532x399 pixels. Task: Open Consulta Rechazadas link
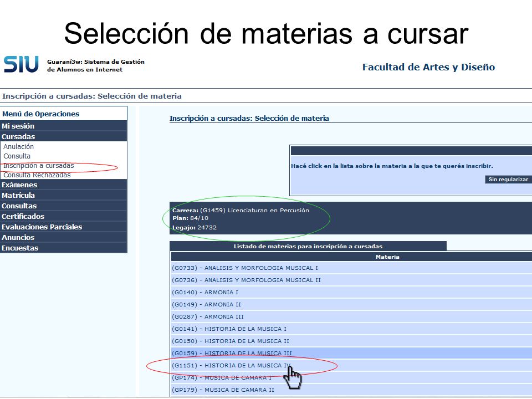click(x=37, y=175)
